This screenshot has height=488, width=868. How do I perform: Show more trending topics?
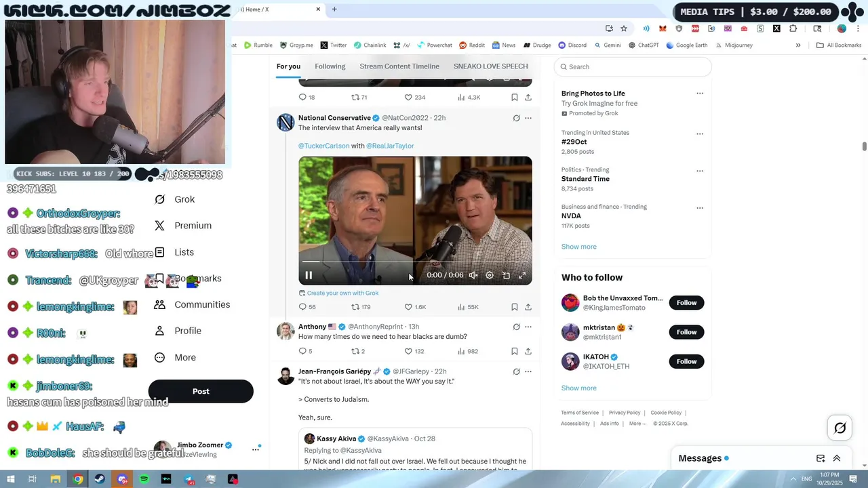pos(578,247)
